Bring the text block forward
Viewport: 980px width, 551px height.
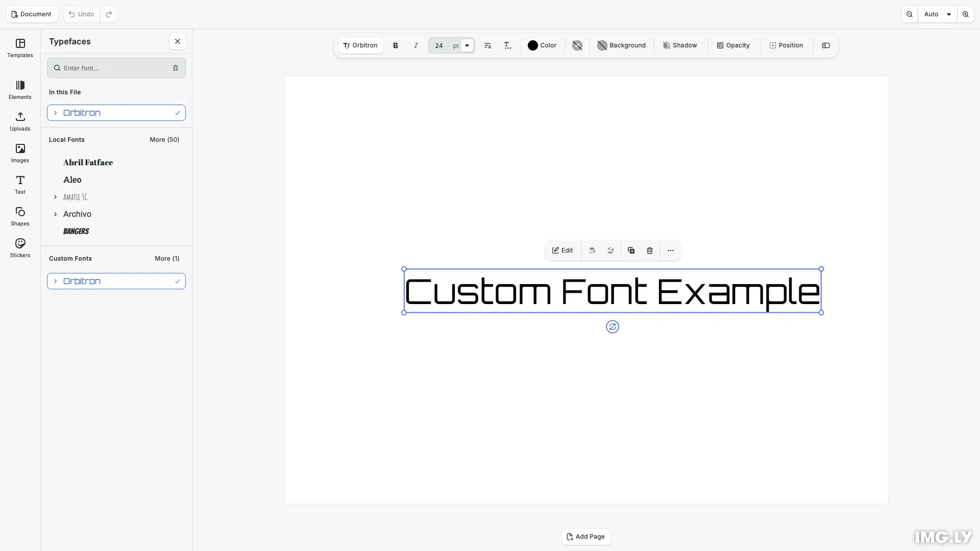(592, 251)
